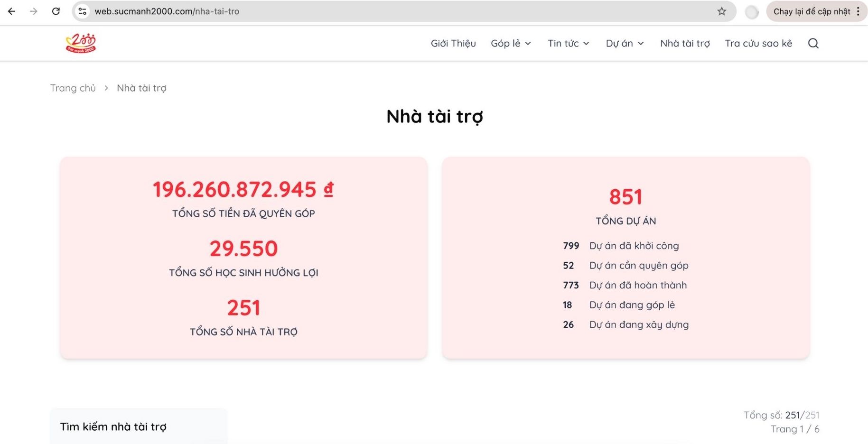Viewport: 868px width, 444px height.
Task: Bookmark the page with the star icon
Action: pyautogui.click(x=722, y=11)
